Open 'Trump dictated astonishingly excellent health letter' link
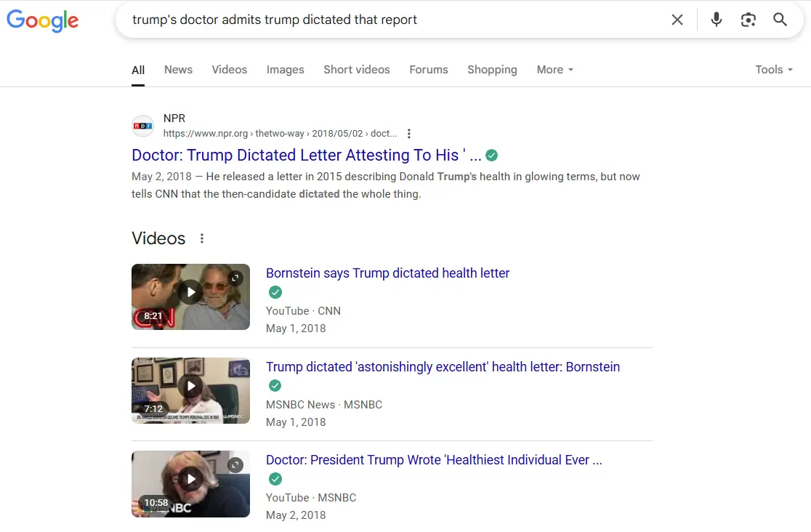 pos(443,367)
